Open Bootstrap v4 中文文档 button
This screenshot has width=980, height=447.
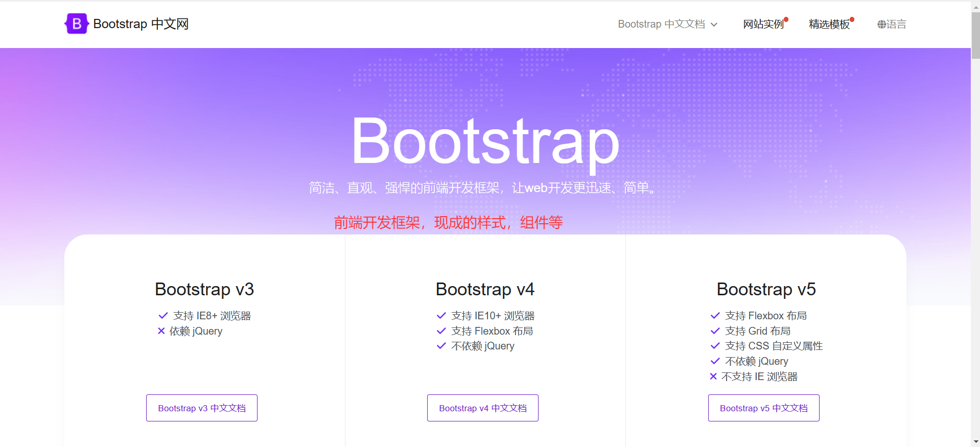point(483,408)
